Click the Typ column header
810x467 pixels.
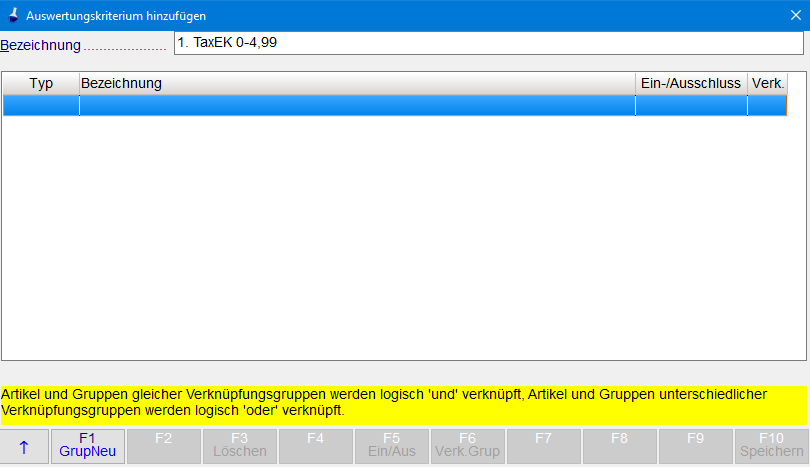[x=41, y=83]
